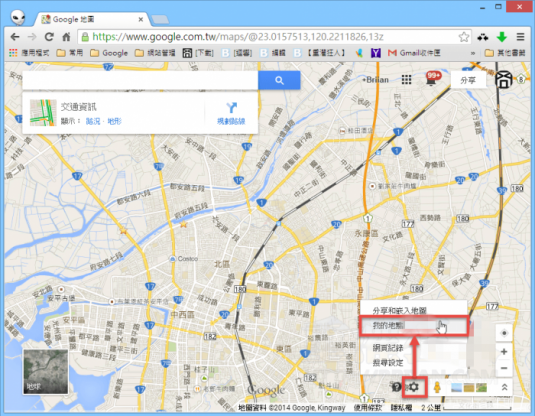
Task: Select the highlighted My Maps menu item
Action: pos(414,326)
